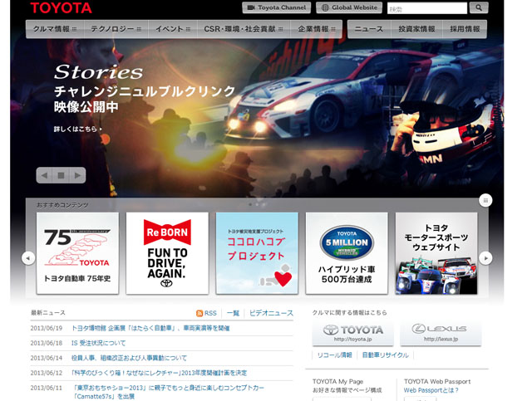This screenshot has width=532, height=401.
Task: Open the TOYOTA toyota.jp brand button
Action: point(352,334)
